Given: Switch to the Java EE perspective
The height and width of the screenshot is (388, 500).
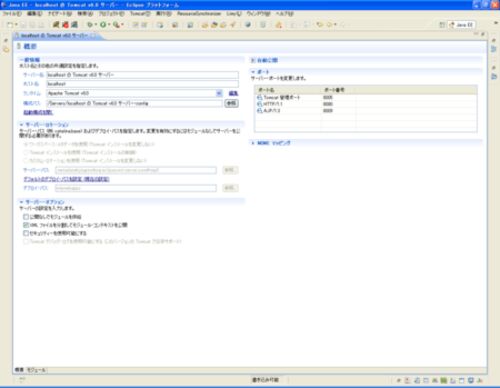Looking at the screenshot, I should pos(462,25).
